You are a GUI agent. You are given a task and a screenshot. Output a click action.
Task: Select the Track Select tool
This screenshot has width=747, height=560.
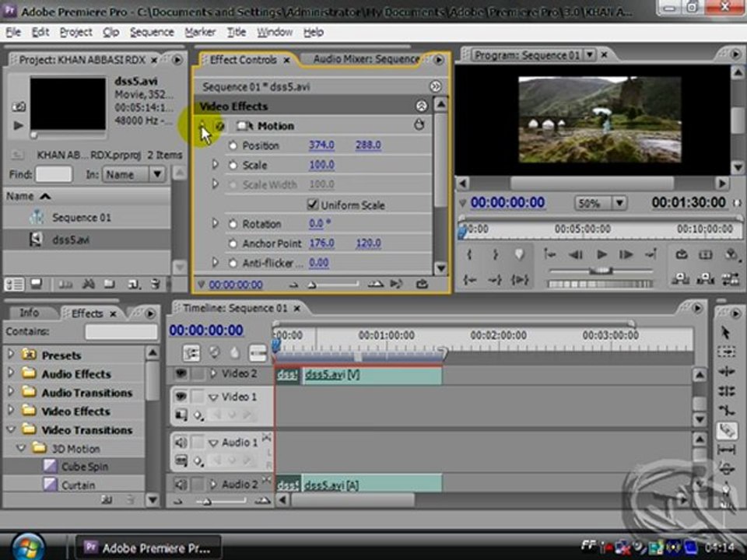point(726,352)
